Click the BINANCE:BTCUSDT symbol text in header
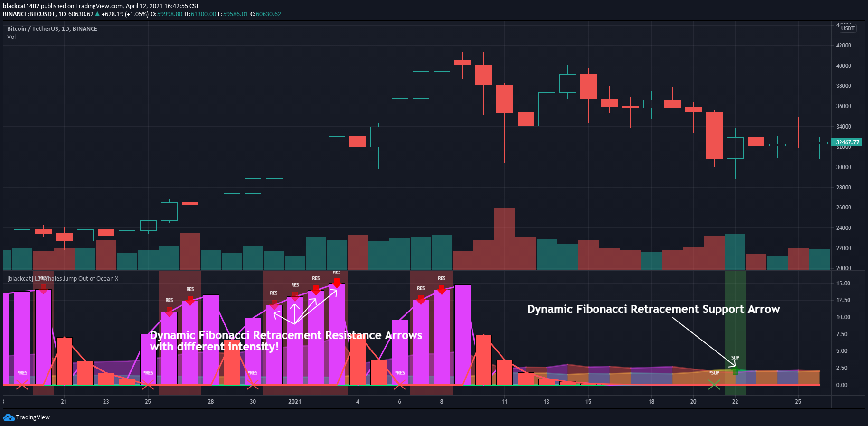Screen dimensions: 868x426 pyautogui.click(x=29, y=14)
